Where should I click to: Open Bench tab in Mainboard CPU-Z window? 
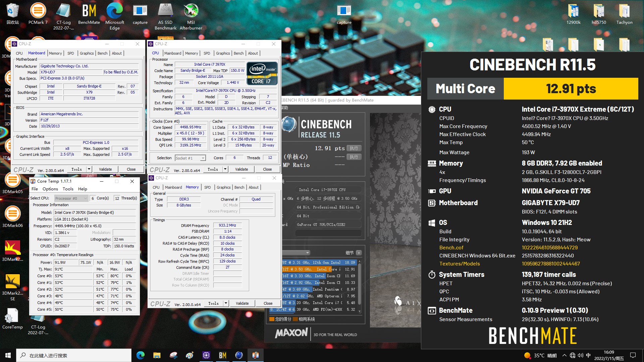(103, 53)
